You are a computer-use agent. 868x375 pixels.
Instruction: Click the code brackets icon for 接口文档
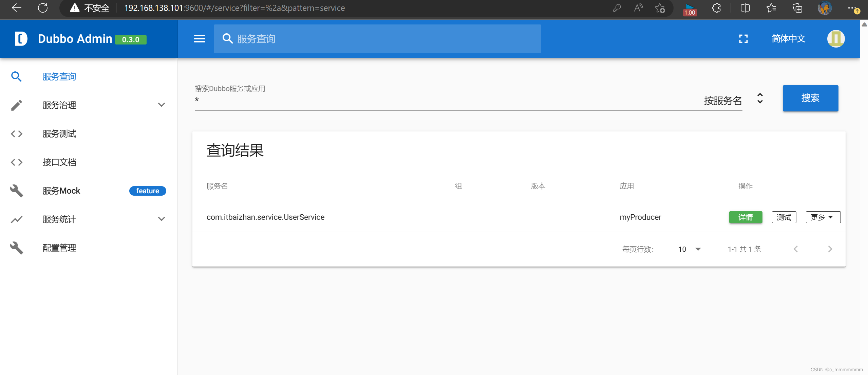click(16, 162)
